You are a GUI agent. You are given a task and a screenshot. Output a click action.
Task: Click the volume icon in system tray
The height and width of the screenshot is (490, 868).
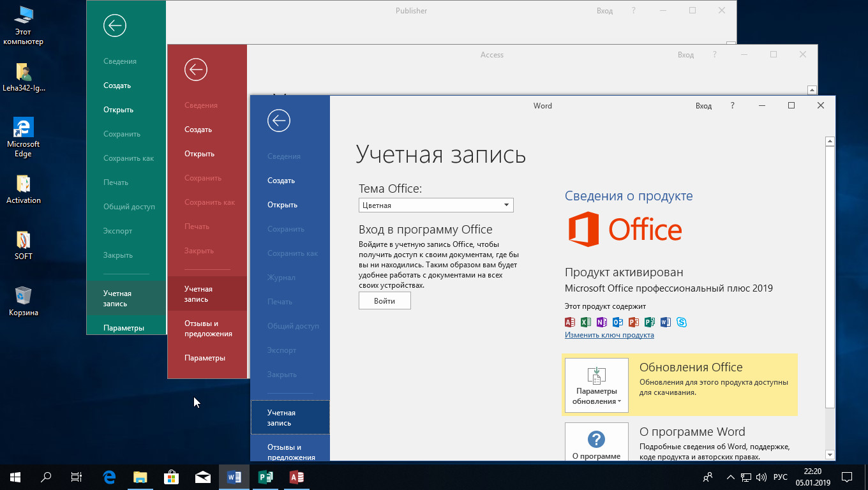tap(761, 477)
